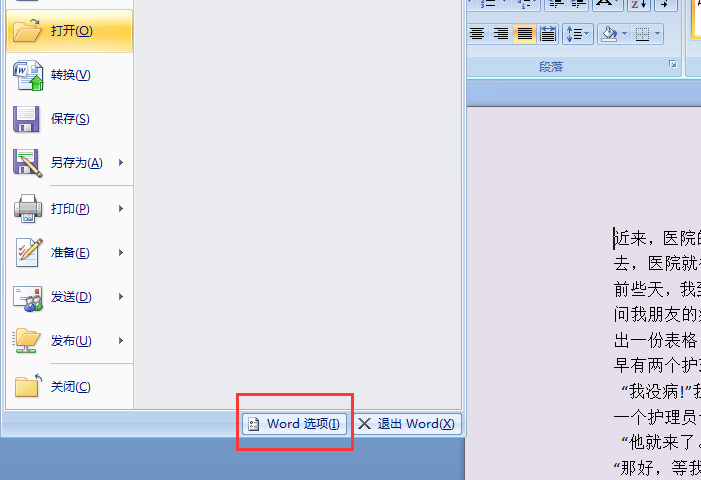The width and height of the screenshot is (701, 480).
Task: Click 关闭(C) to close the document
Action: pyautogui.click(x=69, y=387)
